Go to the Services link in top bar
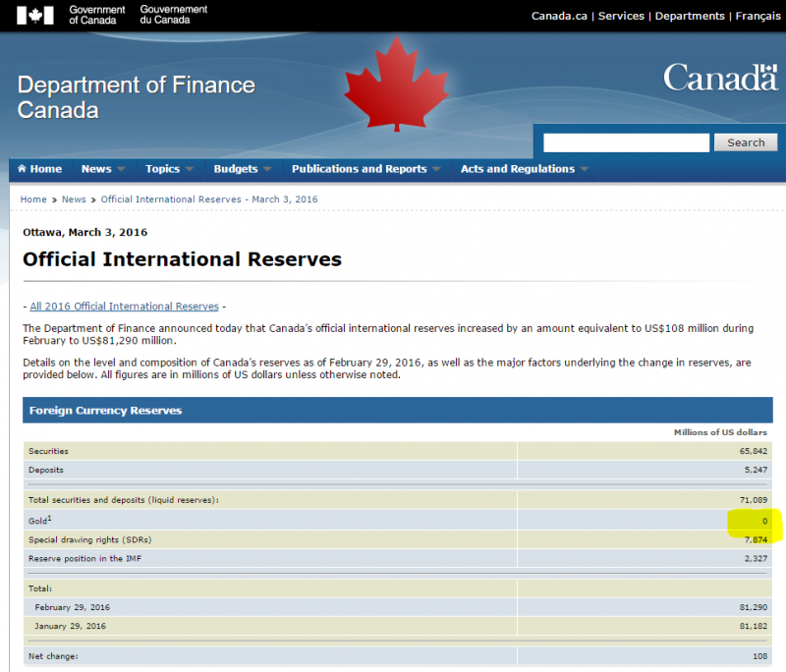The image size is (786, 672). [621, 16]
